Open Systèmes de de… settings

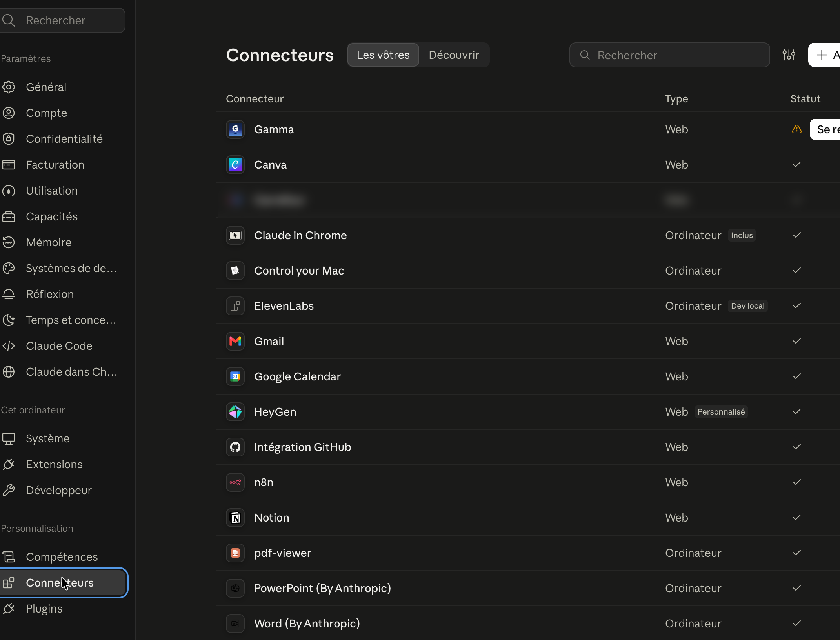63,268
